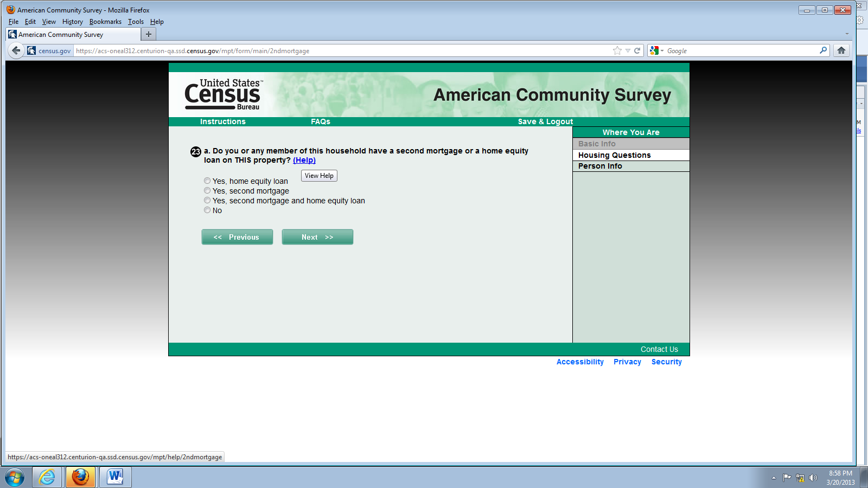868x488 pixels.
Task: Click the Firefox back arrow button
Action: coord(16,50)
